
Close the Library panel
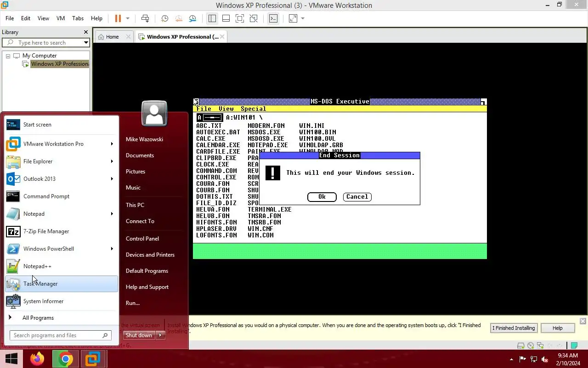[85, 32]
